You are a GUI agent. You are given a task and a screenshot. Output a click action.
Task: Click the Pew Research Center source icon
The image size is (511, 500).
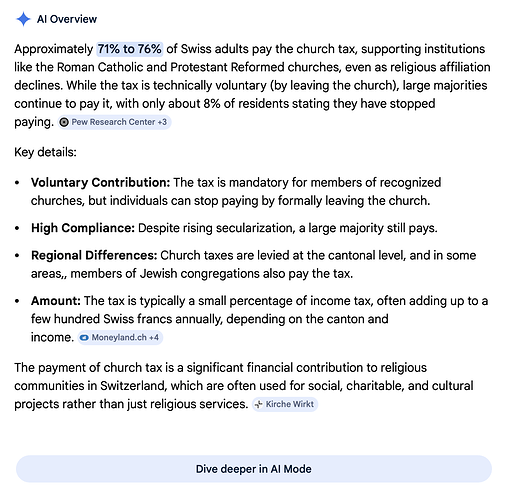tap(64, 122)
